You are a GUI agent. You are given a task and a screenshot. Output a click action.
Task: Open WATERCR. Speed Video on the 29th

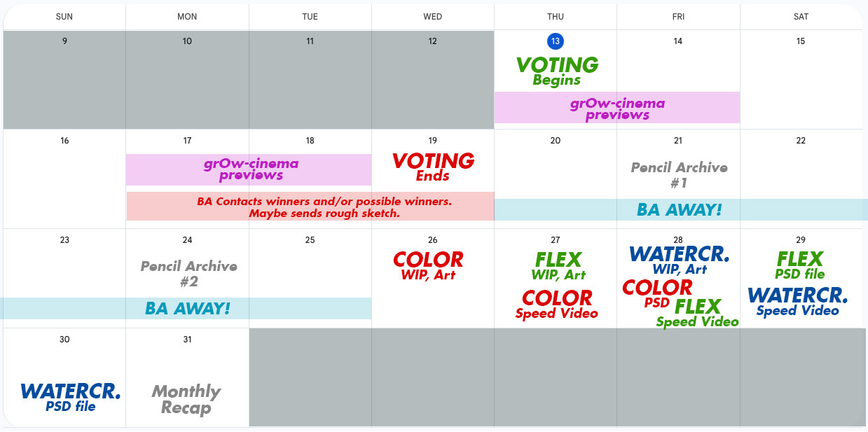pos(798,302)
